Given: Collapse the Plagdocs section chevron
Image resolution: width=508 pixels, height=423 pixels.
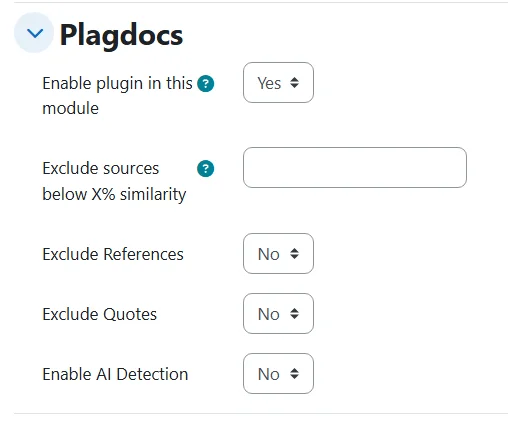Looking at the screenshot, I should pyautogui.click(x=34, y=33).
